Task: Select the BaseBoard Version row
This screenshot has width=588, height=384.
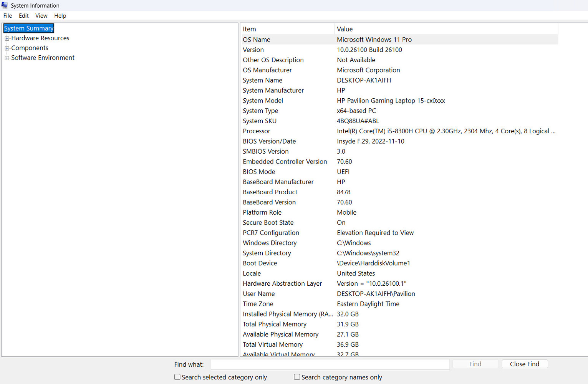Action: tap(399, 202)
